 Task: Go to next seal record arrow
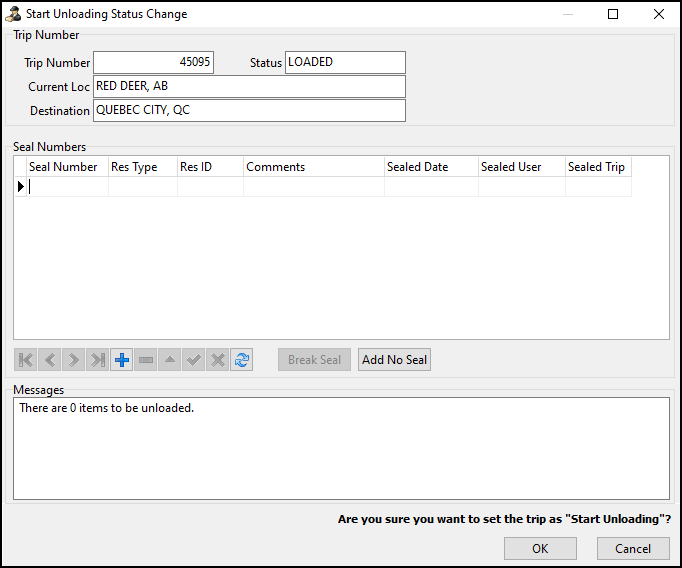(x=74, y=360)
